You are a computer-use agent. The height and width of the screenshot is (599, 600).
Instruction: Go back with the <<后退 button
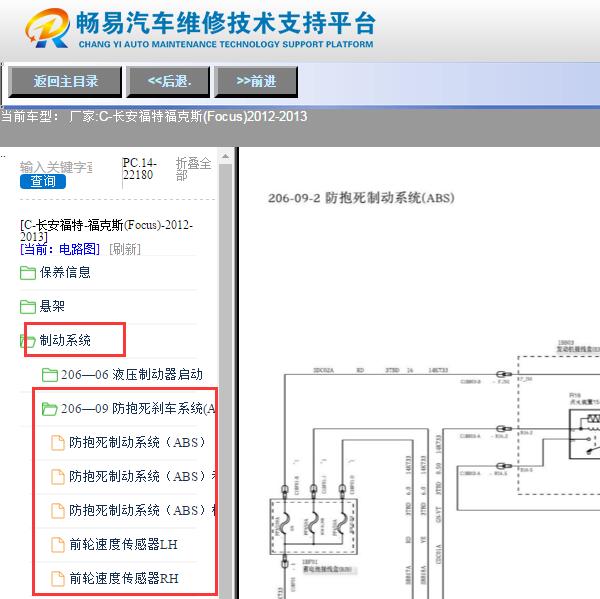coord(168,82)
